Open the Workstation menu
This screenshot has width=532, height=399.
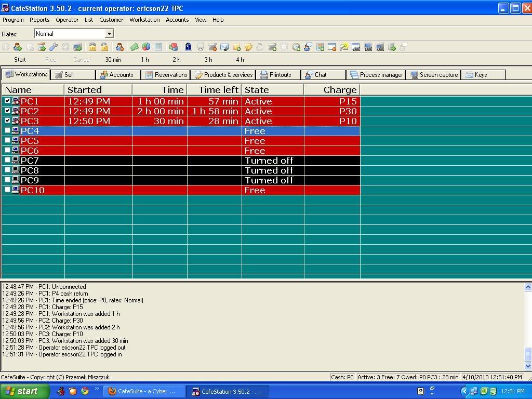click(144, 20)
